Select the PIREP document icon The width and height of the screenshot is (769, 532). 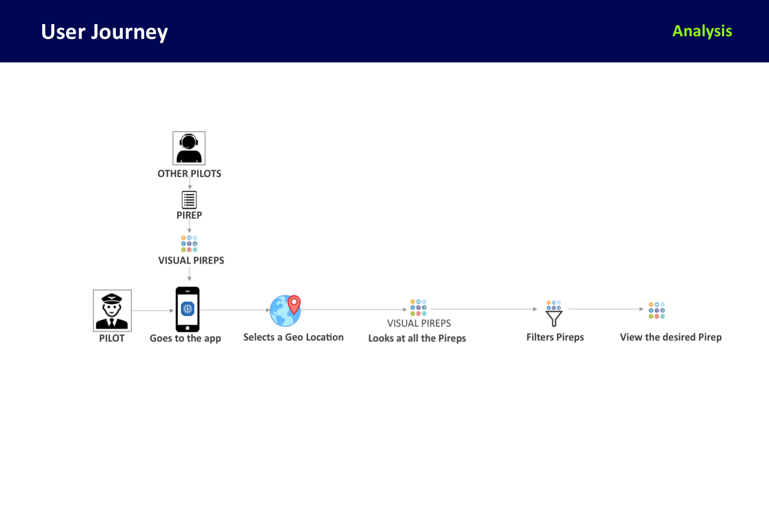coord(189,200)
